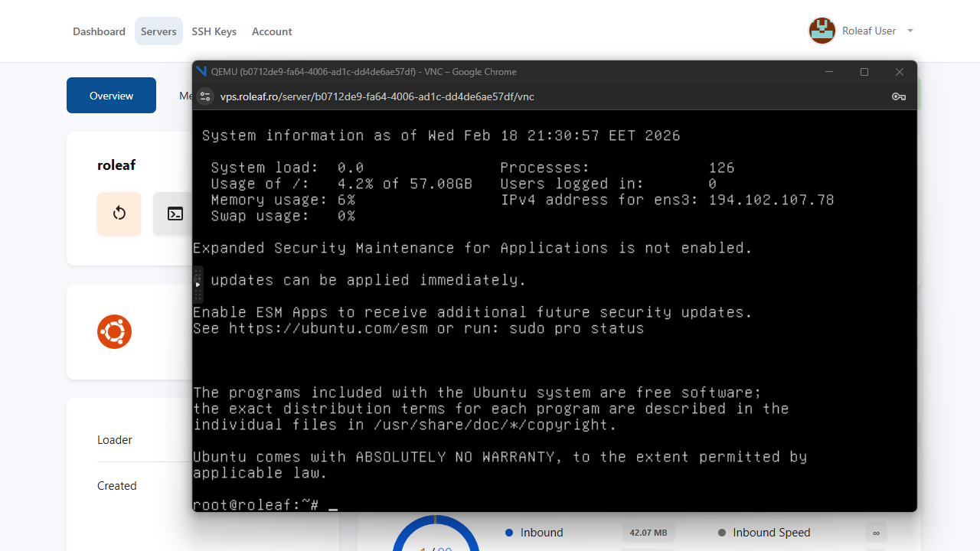The image size is (980, 551).
Task: Open the terminal console icon button
Action: coord(175,214)
